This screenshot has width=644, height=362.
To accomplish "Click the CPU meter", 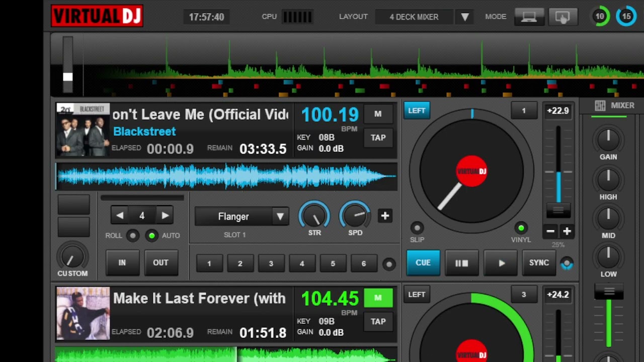I will 297,17.
